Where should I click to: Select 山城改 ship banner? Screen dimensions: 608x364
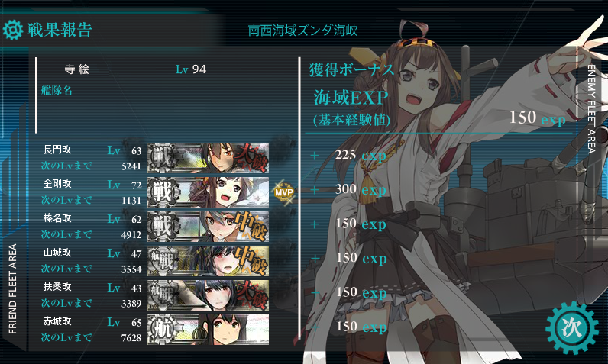coord(208,261)
